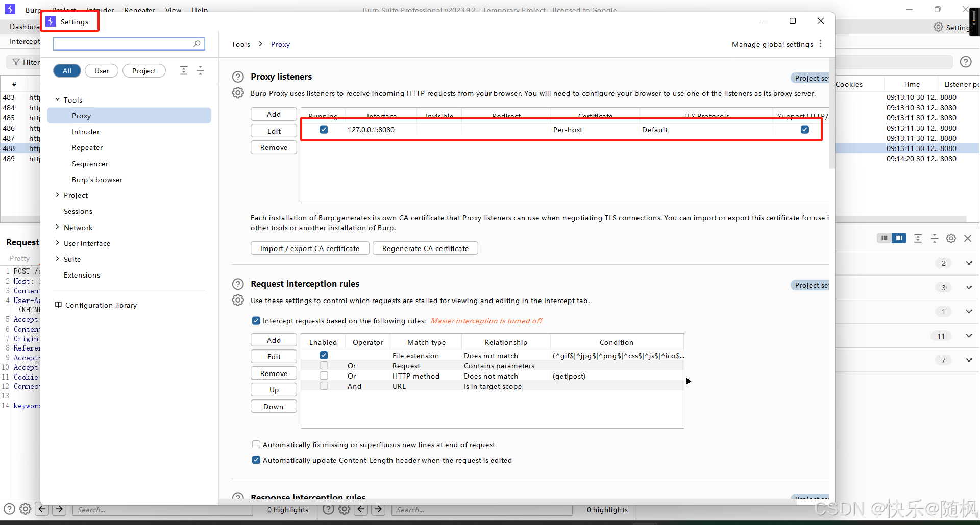Open the three-dot menu beside Manage global settings

tap(820, 44)
